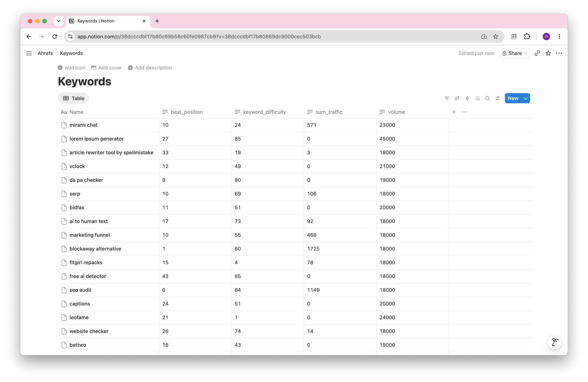Click the browser address bar URL
The height and width of the screenshot is (382, 588).
pyautogui.click(x=199, y=37)
